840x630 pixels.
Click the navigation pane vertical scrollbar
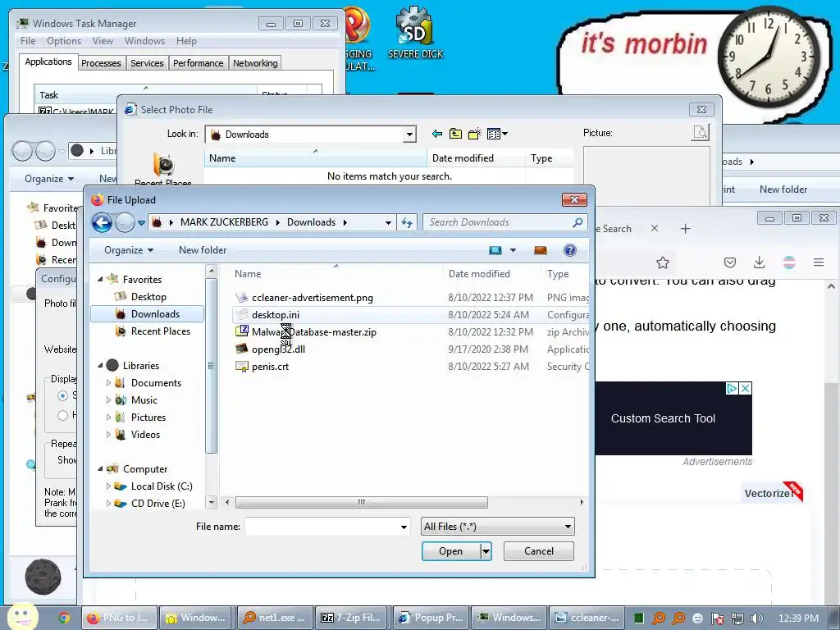point(212,364)
